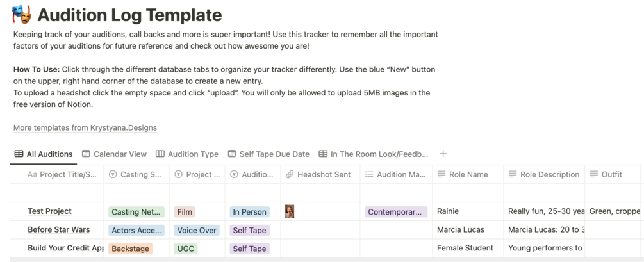Add a new database view with plus
644x262 pixels.
click(x=443, y=154)
